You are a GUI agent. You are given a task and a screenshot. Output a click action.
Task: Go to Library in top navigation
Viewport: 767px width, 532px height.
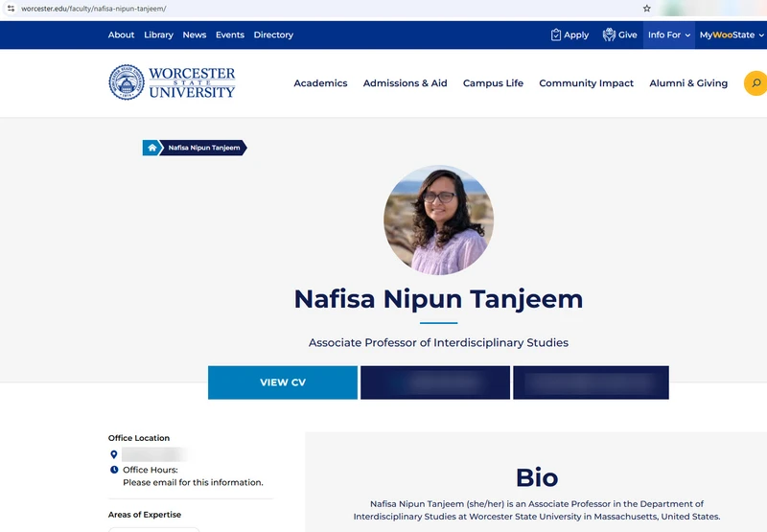click(x=158, y=35)
